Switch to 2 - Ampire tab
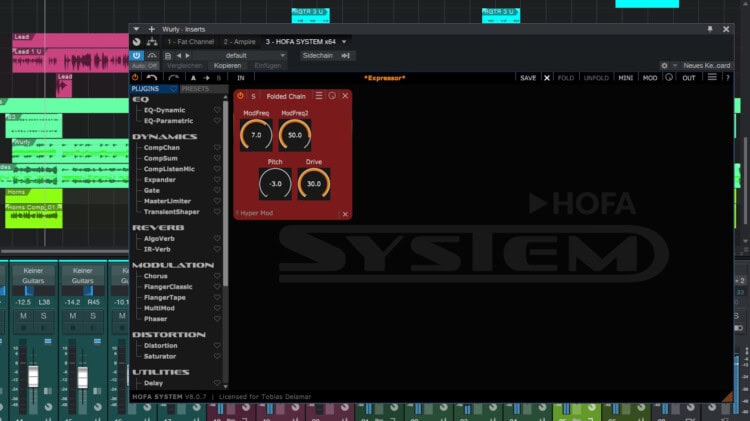Viewport: 750px width, 421px height. (240, 42)
